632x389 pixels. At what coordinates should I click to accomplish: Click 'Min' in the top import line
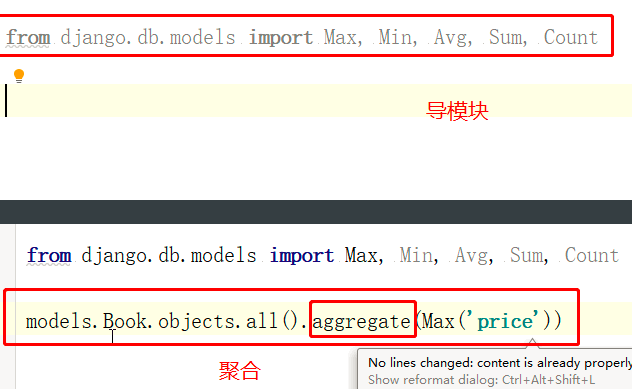395,37
